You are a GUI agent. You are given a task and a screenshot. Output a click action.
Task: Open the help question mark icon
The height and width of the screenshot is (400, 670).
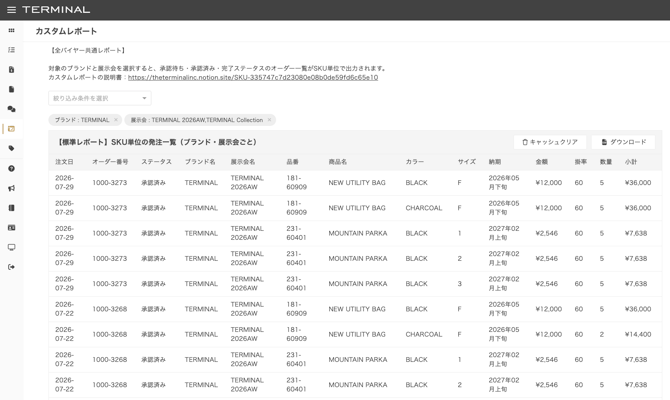tap(12, 168)
